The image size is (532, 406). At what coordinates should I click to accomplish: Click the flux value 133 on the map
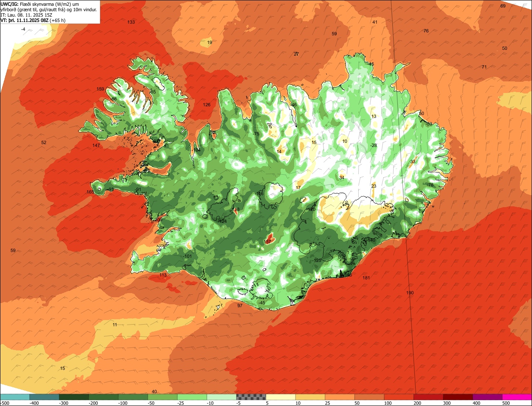click(x=131, y=22)
